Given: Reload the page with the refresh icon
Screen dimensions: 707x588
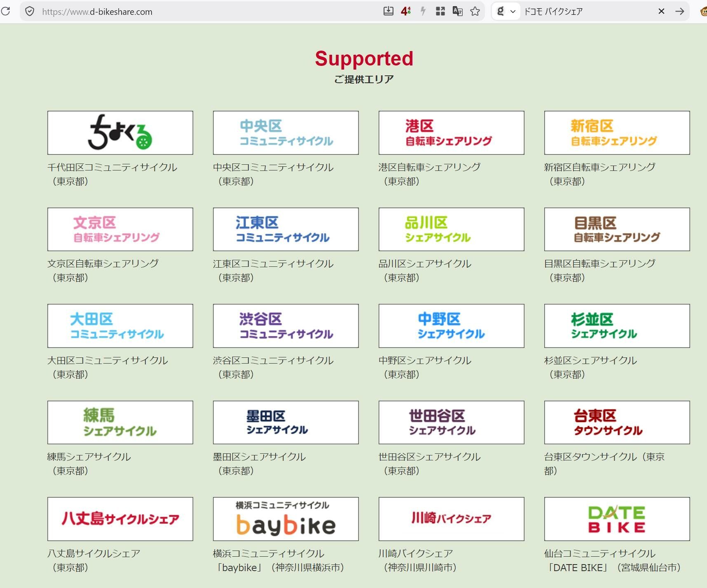Looking at the screenshot, I should 5,11.
